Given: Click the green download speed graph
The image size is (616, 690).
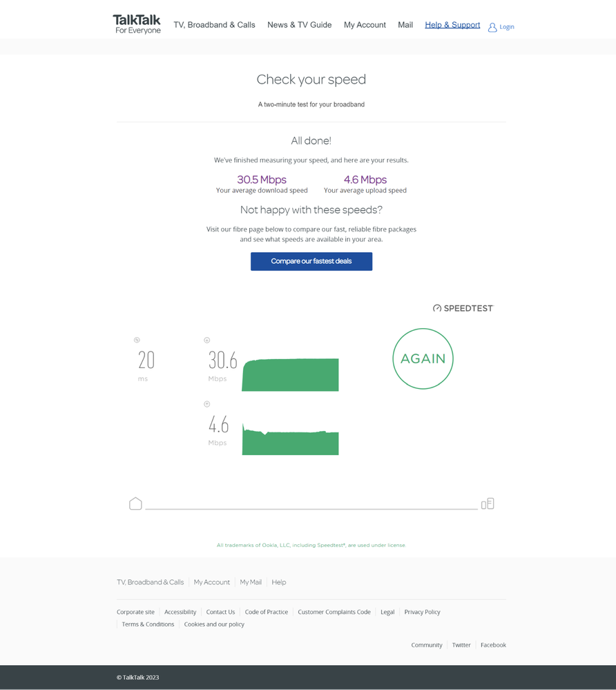Looking at the screenshot, I should [x=290, y=375].
